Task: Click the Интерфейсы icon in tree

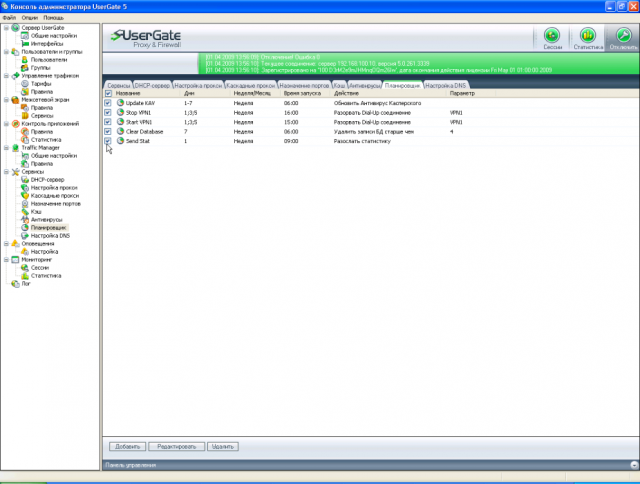Action: pos(25,44)
